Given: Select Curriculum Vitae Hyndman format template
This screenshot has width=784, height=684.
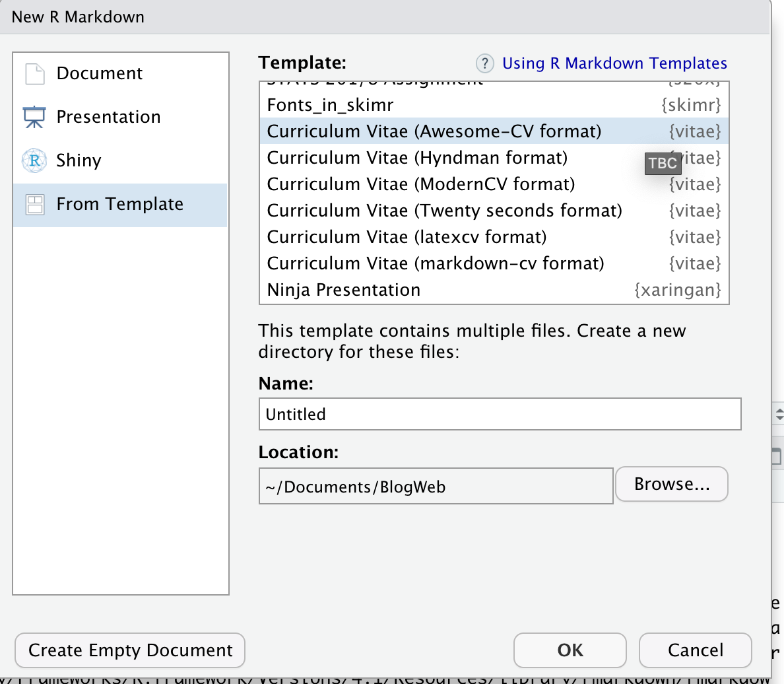Looking at the screenshot, I should click(x=494, y=158).
